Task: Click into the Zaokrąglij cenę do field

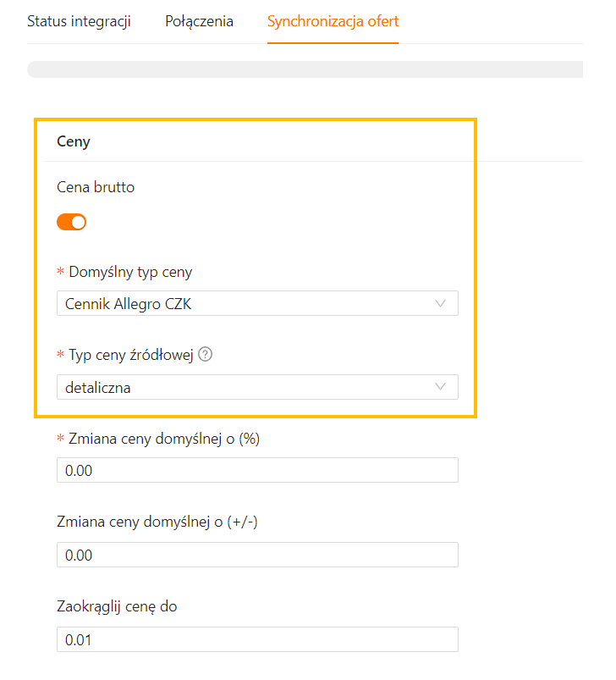Action: [x=257, y=639]
